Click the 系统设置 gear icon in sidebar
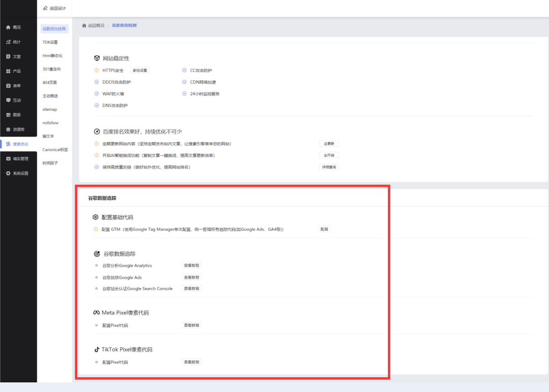This screenshot has height=392, width=549. pyautogui.click(x=8, y=173)
